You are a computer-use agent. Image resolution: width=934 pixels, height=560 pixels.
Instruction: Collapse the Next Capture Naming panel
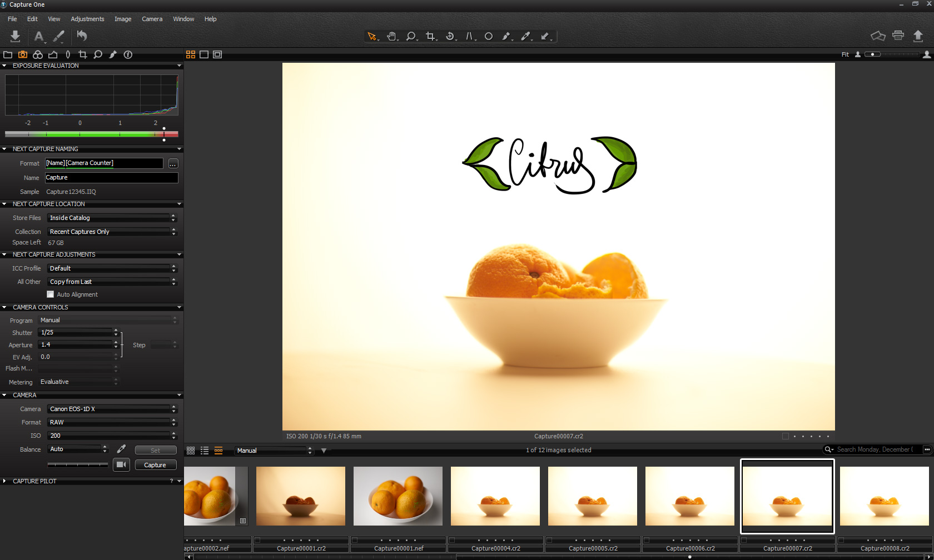pos(4,149)
